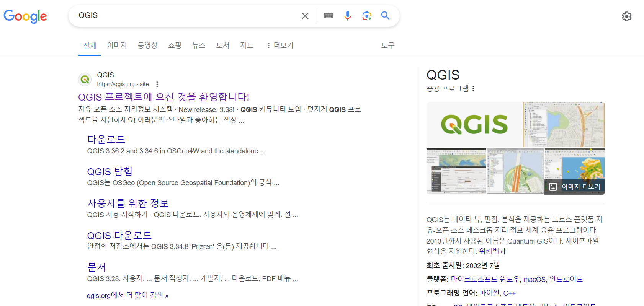Open the 위키백과 source link
The height and width of the screenshot is (306, 644).
pyautogui.click(x=492, y=251)
